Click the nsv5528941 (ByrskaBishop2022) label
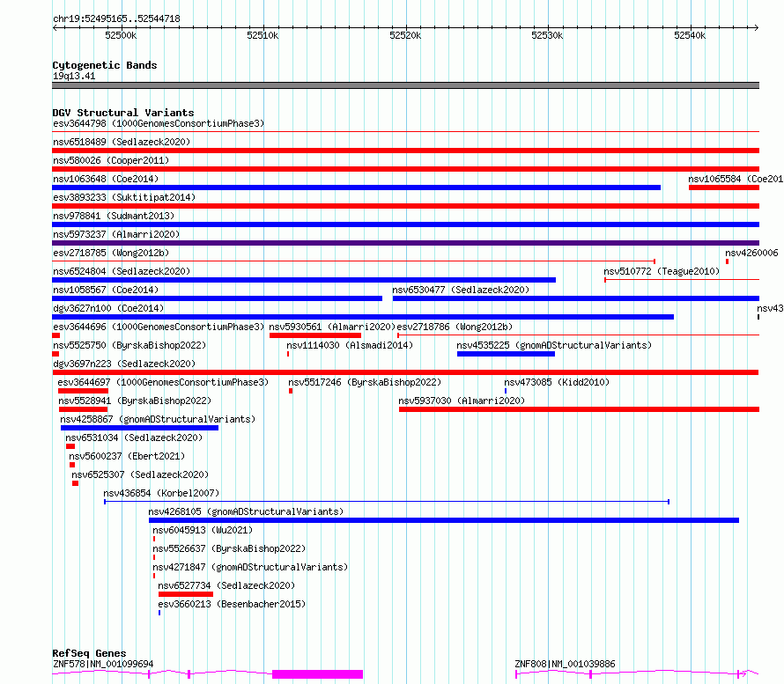The width and height of the screenshot is (784, 684). 135,401
